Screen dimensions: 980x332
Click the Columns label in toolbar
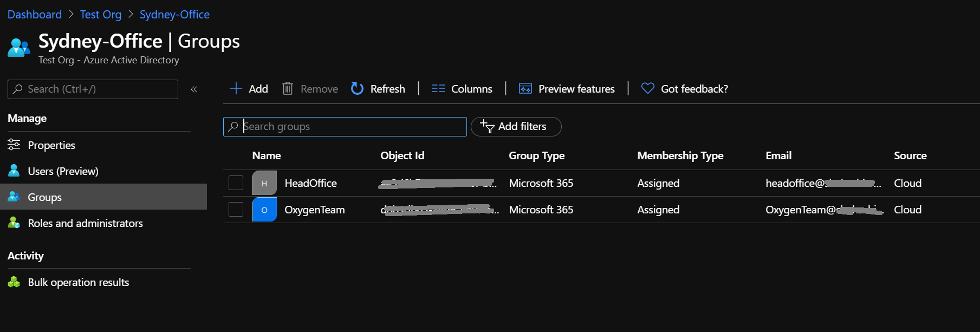[472, 89]
